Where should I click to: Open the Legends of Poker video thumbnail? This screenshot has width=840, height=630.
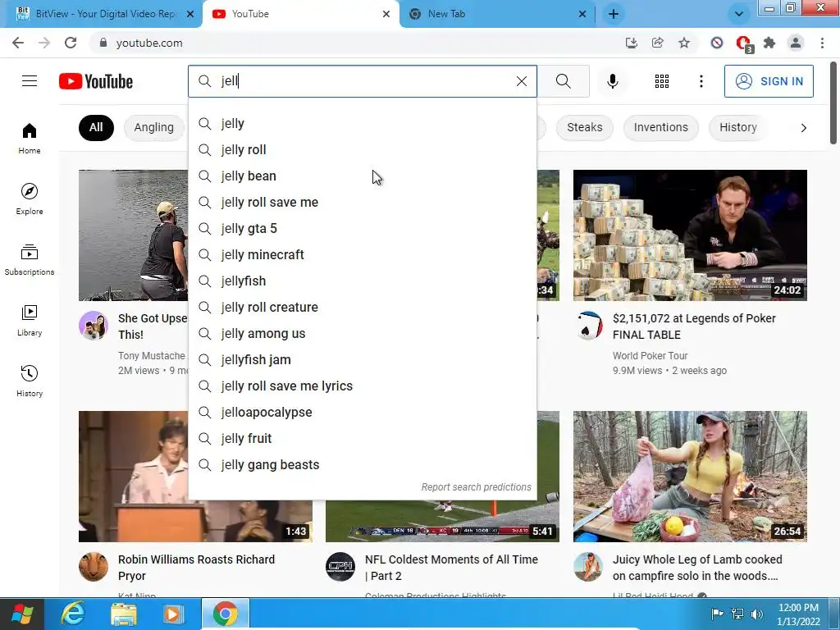(690, 235)
